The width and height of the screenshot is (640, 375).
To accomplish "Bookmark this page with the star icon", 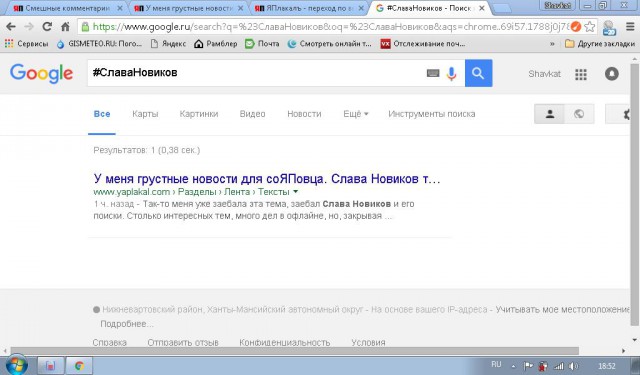I will point(589,27).
